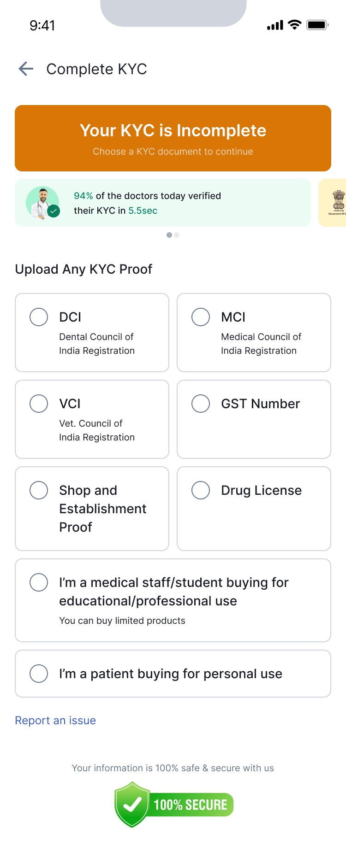This screenshot has height=868, width=346.
Task: Open the Report an issue link
Action: (x=55, y=721)
